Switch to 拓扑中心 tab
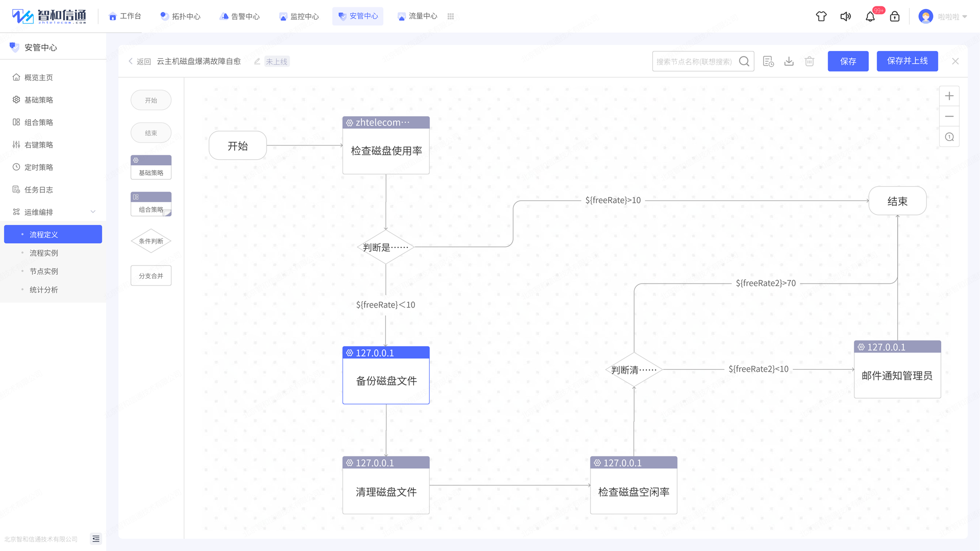This screenshot has width=980, height=551. pyautogui.click(x=180, y=16)
